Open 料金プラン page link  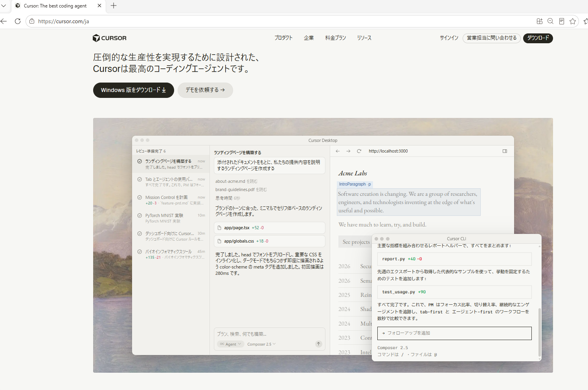[x=335, y=38]
